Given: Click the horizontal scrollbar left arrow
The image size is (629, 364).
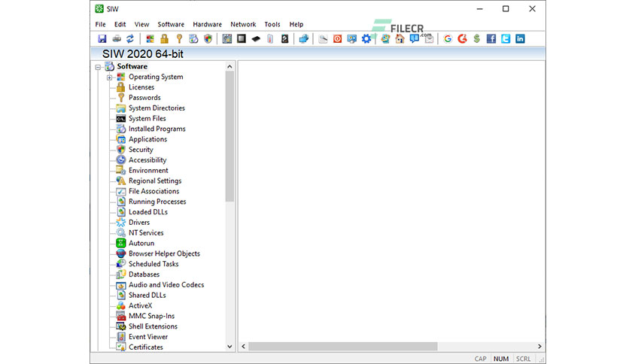Looking at the screenshot, I should point(244,347).
